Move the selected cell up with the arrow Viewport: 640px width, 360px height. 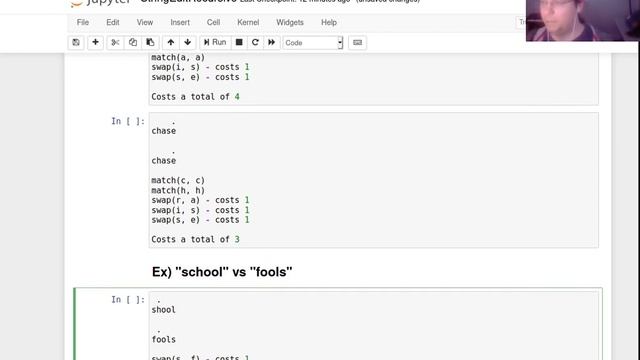pyautogui.click(x=171, y=42)
